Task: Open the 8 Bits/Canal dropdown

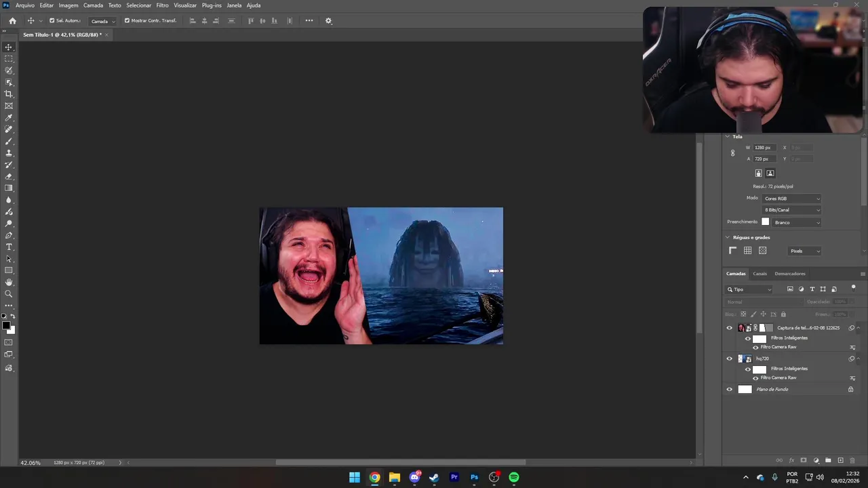Action: tap(791, 210)
